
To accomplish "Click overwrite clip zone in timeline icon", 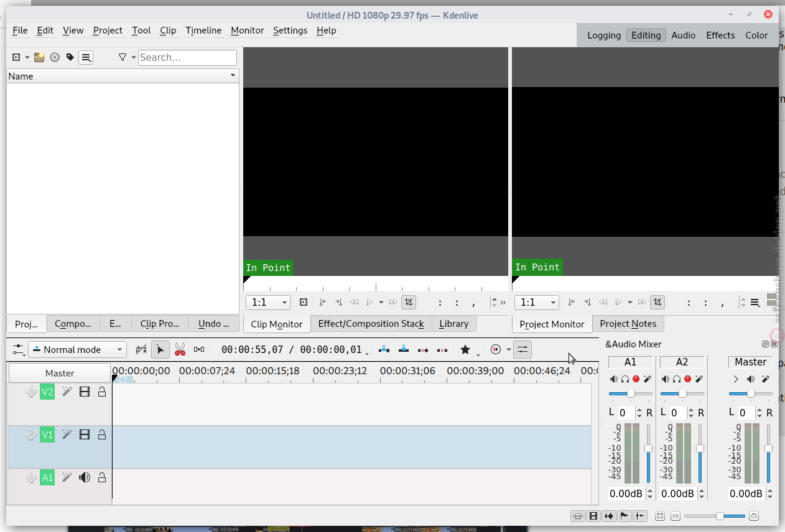I will pos(404,349).
